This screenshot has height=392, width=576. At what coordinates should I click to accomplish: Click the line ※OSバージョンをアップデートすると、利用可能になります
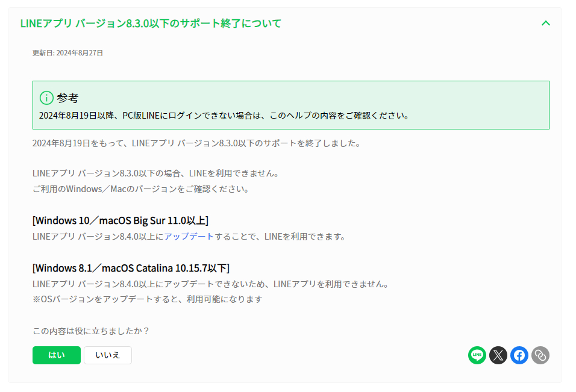(x=147, y=299)
